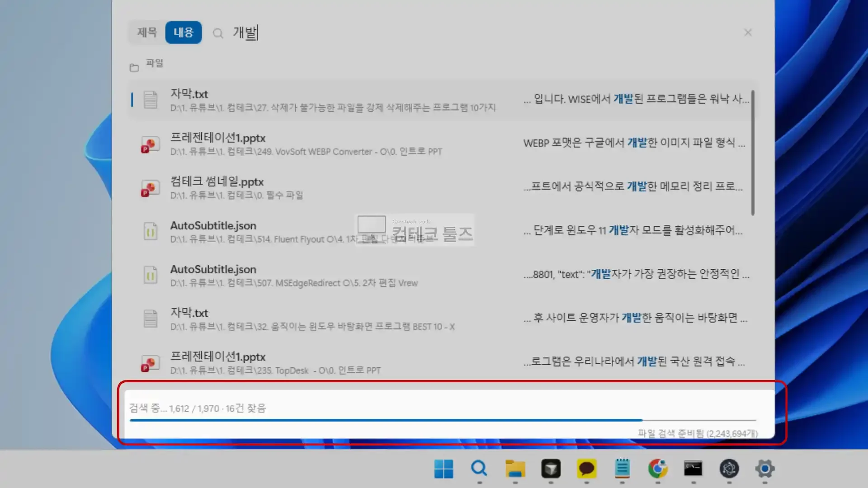Click JSON icon of Fluent Flyout AutoSubtitle.json
Image resolution: width=868 pixels, height=488 pixels.
pyautogui.click(x=151, y=231)
